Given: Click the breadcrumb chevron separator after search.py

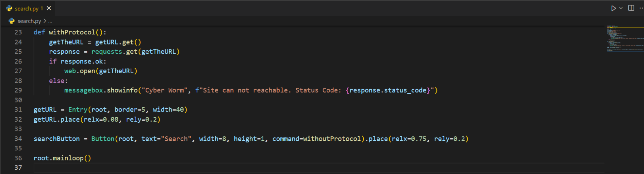Looking at the screenshot, I should pyautogui.click(x=45, y=21).
